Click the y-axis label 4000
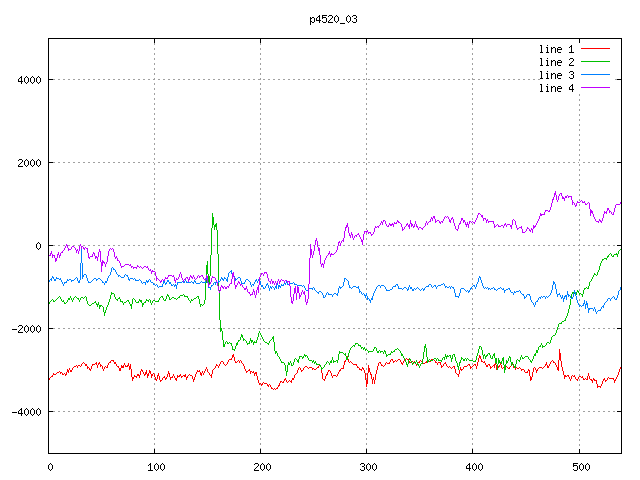Screen dimensions: 640x480 tap(29, 80)
